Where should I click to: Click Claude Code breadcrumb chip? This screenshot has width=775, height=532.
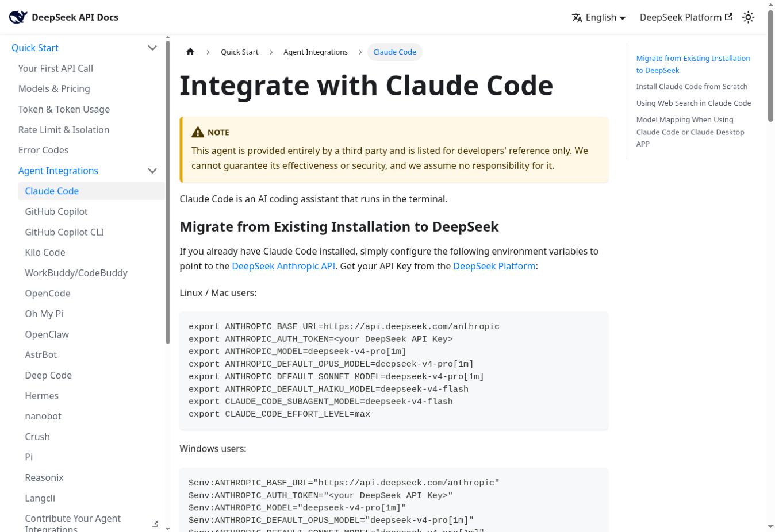point(394,52)
